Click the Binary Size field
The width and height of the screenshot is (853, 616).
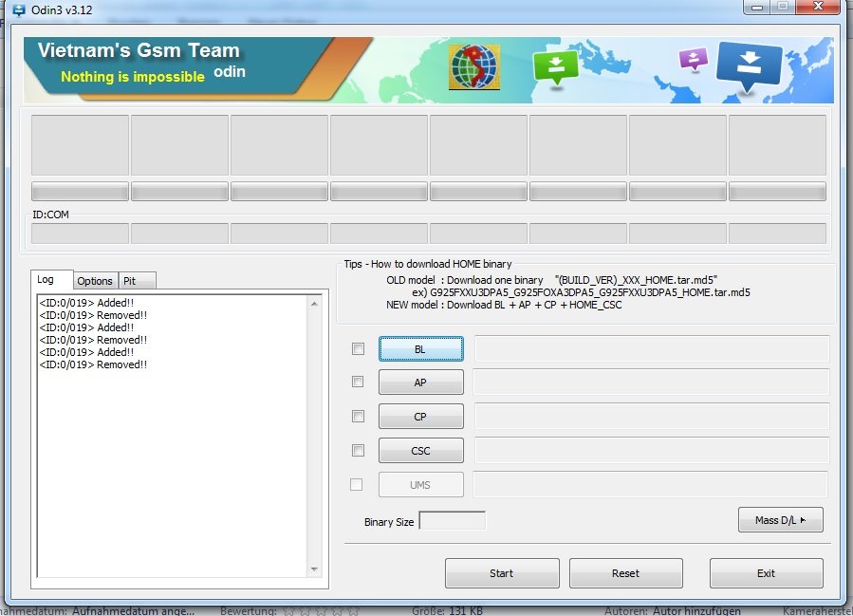click(452, 521)
